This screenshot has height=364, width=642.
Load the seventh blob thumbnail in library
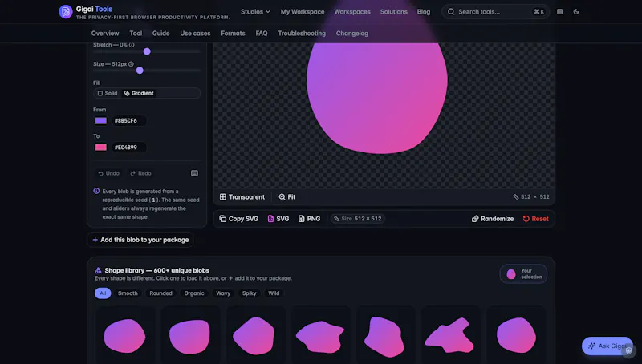pyautogui.click(x=516, y=335)
